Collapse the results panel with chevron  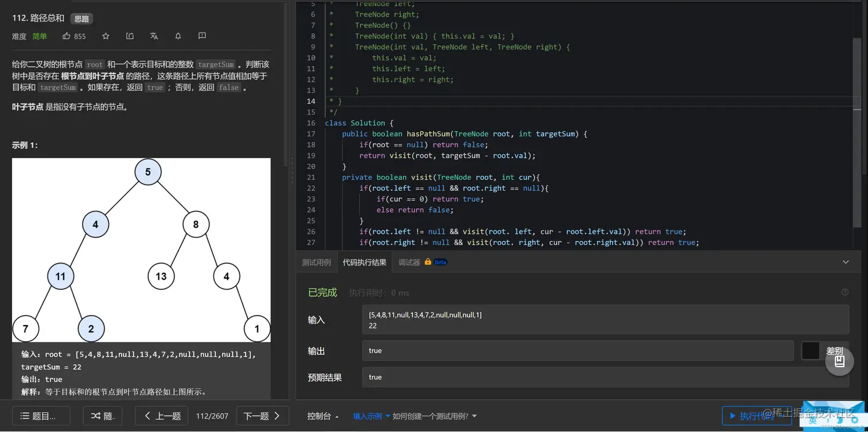(846, 262)
